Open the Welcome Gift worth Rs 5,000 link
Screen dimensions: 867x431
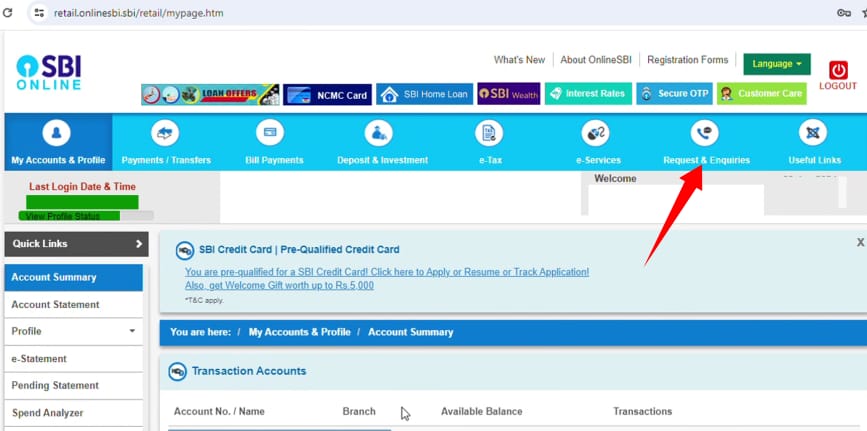[279, 285]
